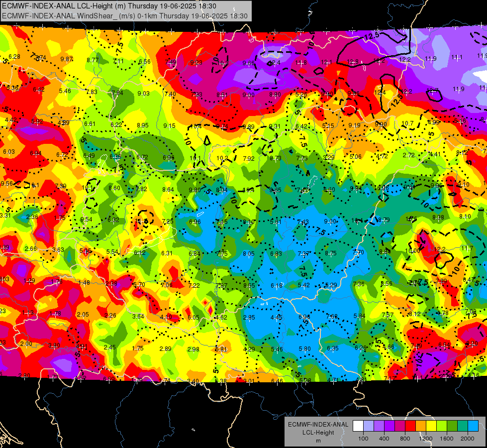This screenshot has width=487, height=448.
Task: Click the value 5.15 on the map
Action: click(x=328, y=125)
